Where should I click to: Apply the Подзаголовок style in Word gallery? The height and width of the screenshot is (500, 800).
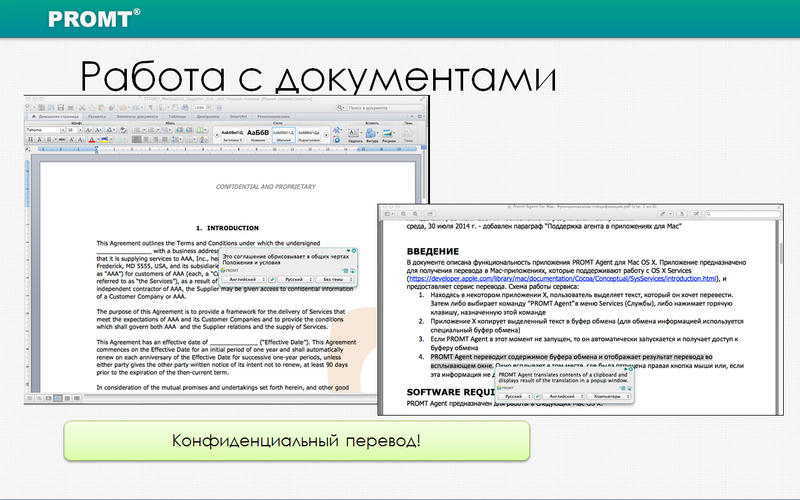(x=309, y=134)
